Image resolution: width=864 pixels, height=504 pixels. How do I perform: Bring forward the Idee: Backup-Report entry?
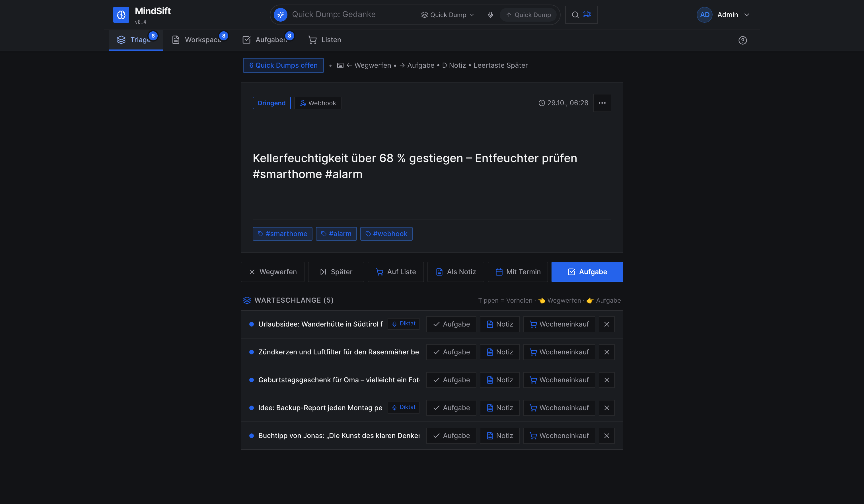tap(320, 408)
